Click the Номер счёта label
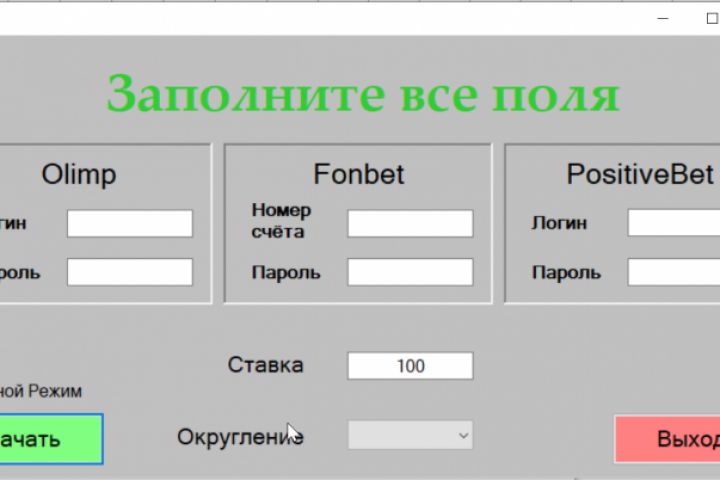This screenshot has width=720, height=480. pos(281,221)
